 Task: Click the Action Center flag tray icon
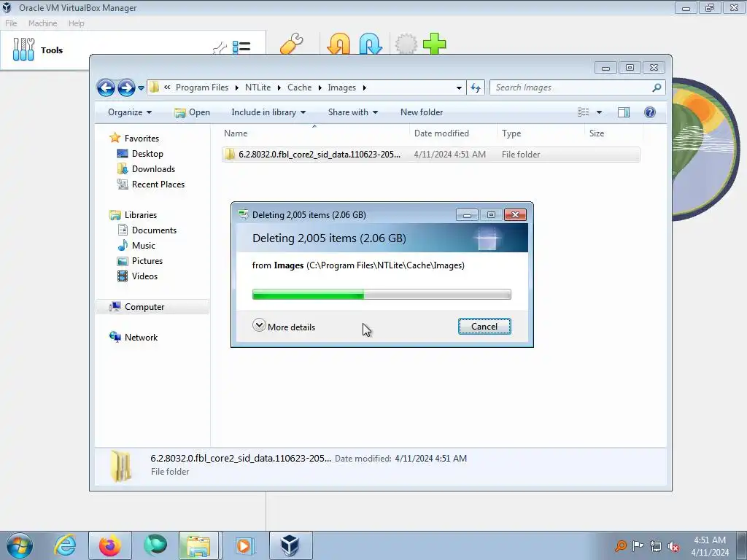(638, 545)
